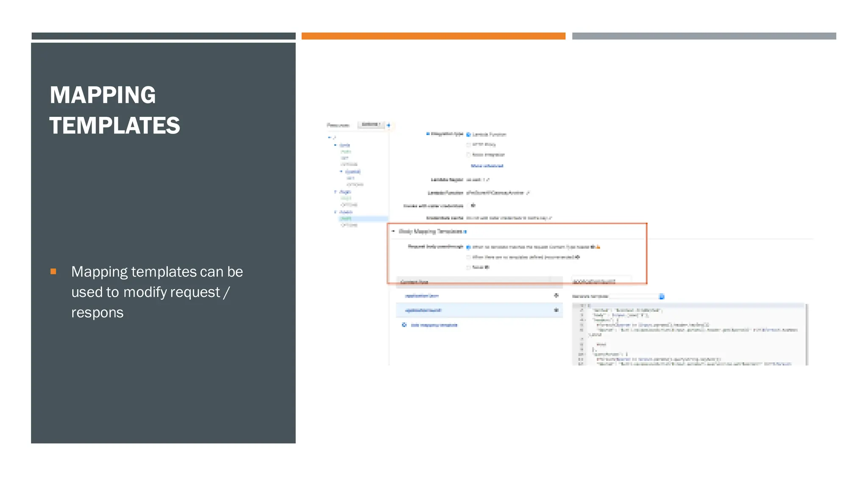Delete the highlighted content type mapping row
Viewport: 868px width, 488px height.
coord(556,310)
